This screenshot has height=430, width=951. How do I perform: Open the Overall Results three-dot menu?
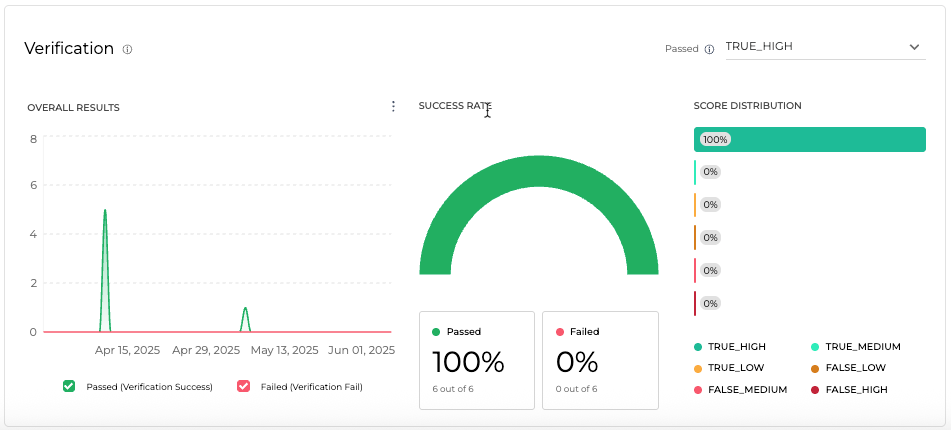coord(393,106)
